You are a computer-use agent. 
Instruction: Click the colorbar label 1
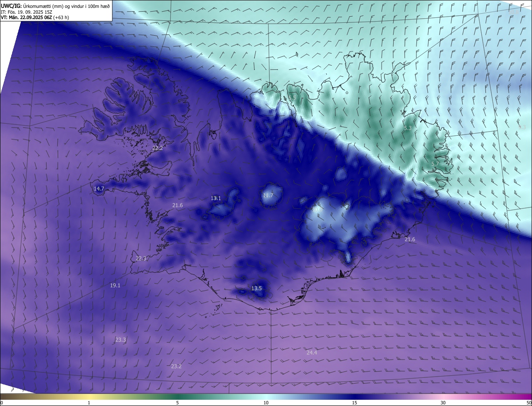coord(89,403)
